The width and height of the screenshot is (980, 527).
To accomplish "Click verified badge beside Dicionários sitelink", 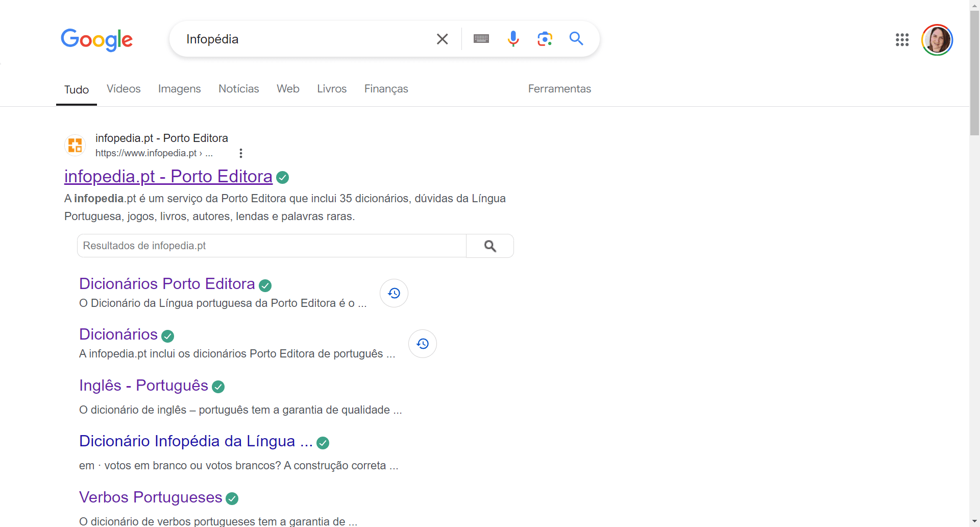I will tap(168, 336).
